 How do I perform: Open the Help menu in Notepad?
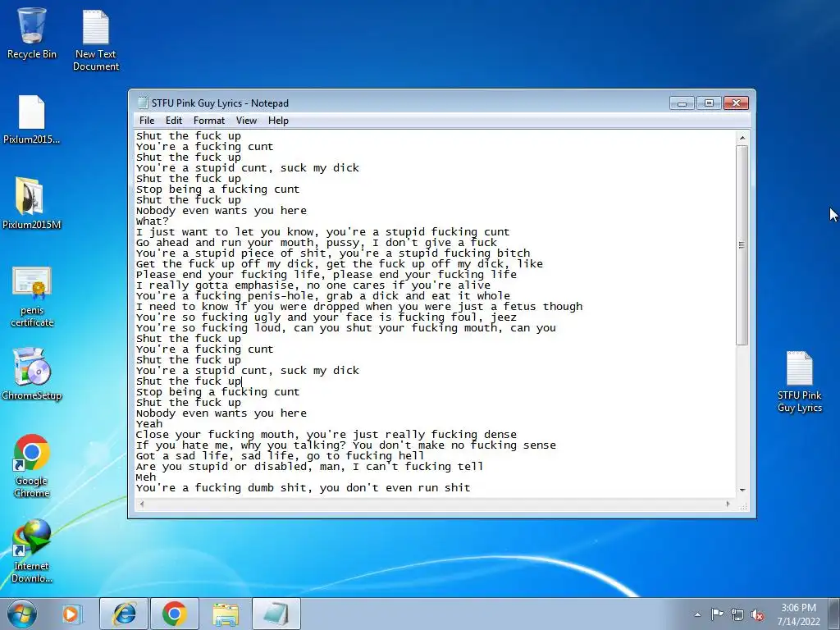(x=278, y=121)
